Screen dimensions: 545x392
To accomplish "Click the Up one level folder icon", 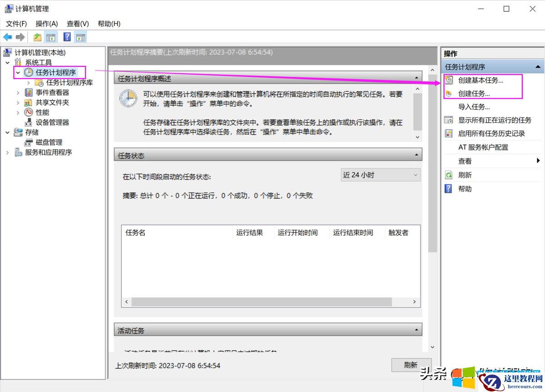I will click(37, 37).
